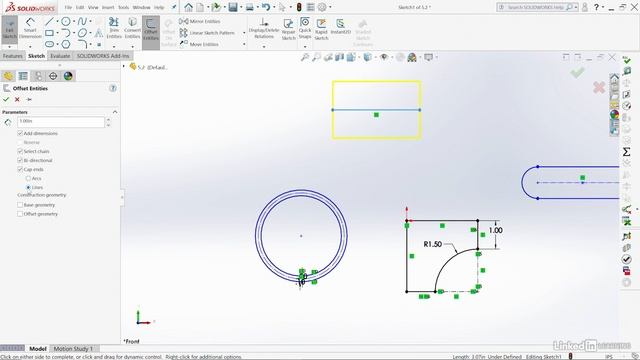The width and height of the screenshot is (640, 360).
Task: Toggle the Select chain checkbox
Action: 20,151
